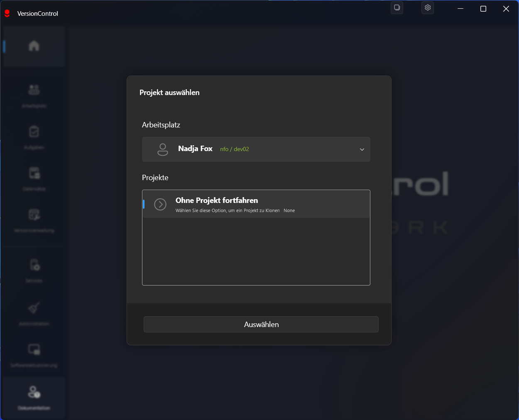Open the Aufgaben sidebar section
Image resolution: width=519 pixels, height=420 pixels.
(x=34, y=136)
